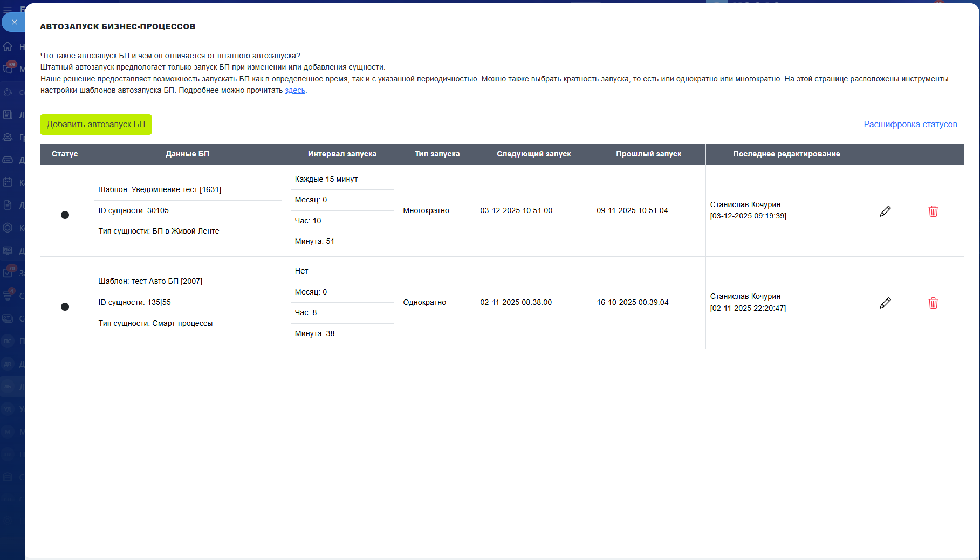Click edit timestamp [03-12-2025 09:19:39]

748,216
